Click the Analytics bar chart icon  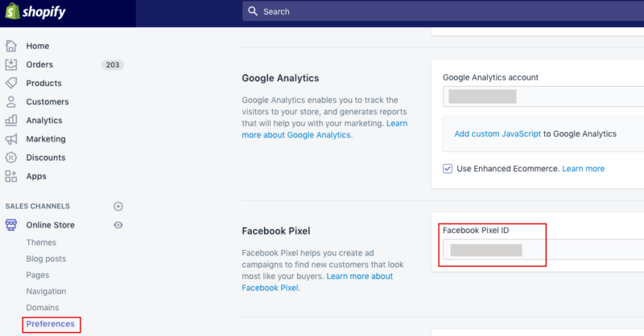pos(11,121)
